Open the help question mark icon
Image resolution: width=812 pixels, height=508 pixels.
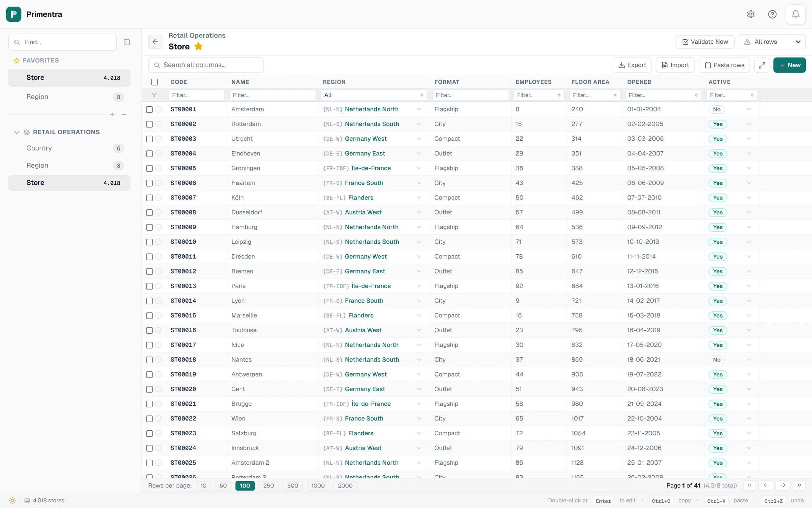click(772, 14)
